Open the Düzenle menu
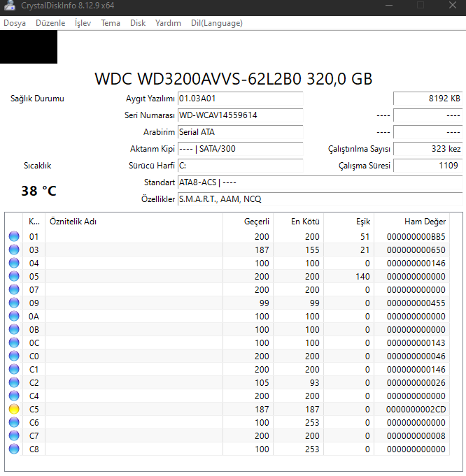466x476 pixels. tap(50, 23)
